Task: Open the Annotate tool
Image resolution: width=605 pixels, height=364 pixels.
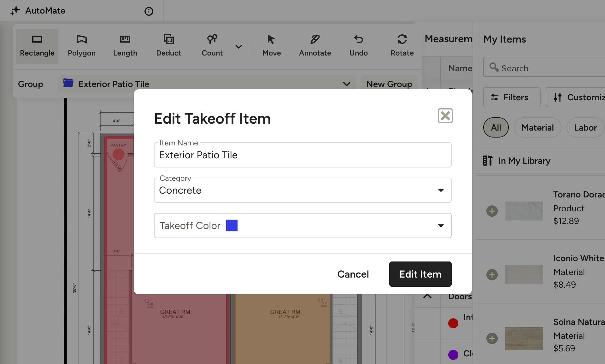Action: (315, 46)
